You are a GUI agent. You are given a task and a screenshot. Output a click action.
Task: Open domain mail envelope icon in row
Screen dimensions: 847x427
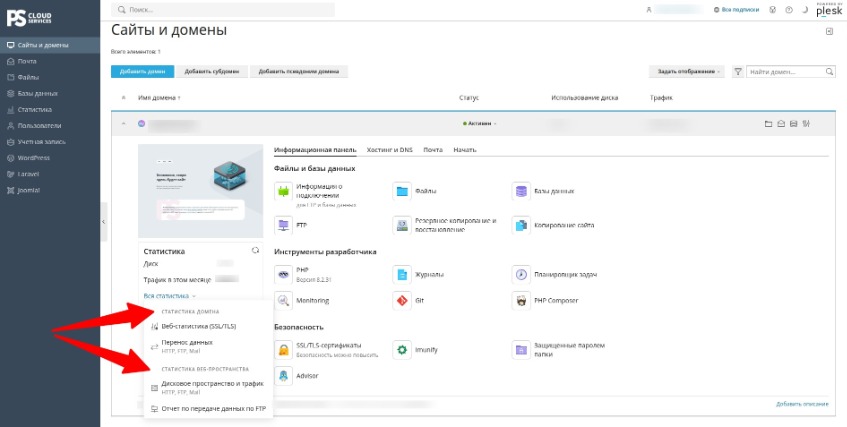(x=781, y=124)
